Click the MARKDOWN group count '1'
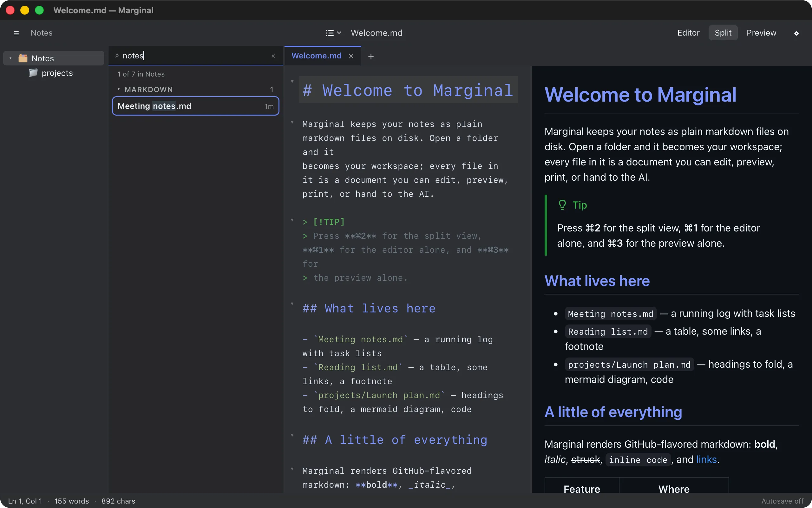The image size is (812, 508). (272, 89)
